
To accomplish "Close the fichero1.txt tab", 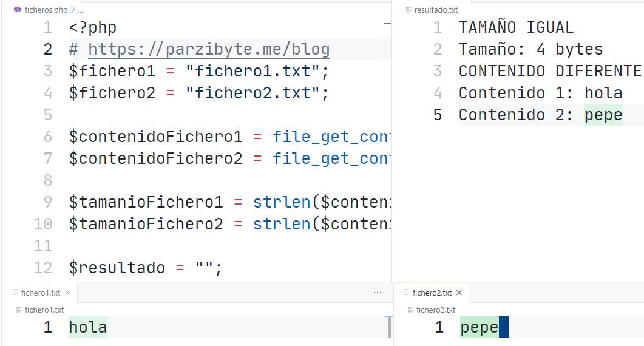I will (x=67, y=293).
